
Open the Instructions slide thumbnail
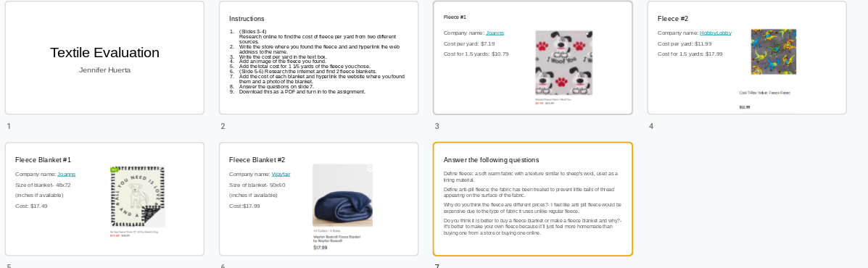(x=318, y=57)
